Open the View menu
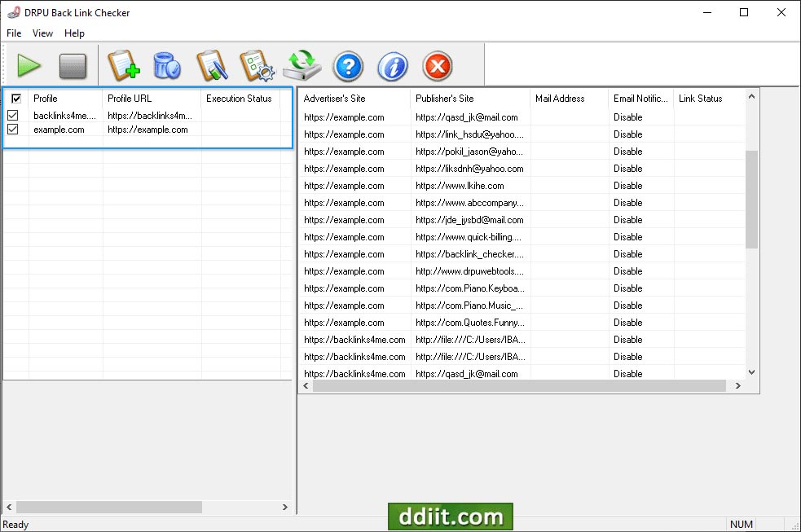This screenshot has width=801, height=532. pyautogui.click(x=42, y=33)
